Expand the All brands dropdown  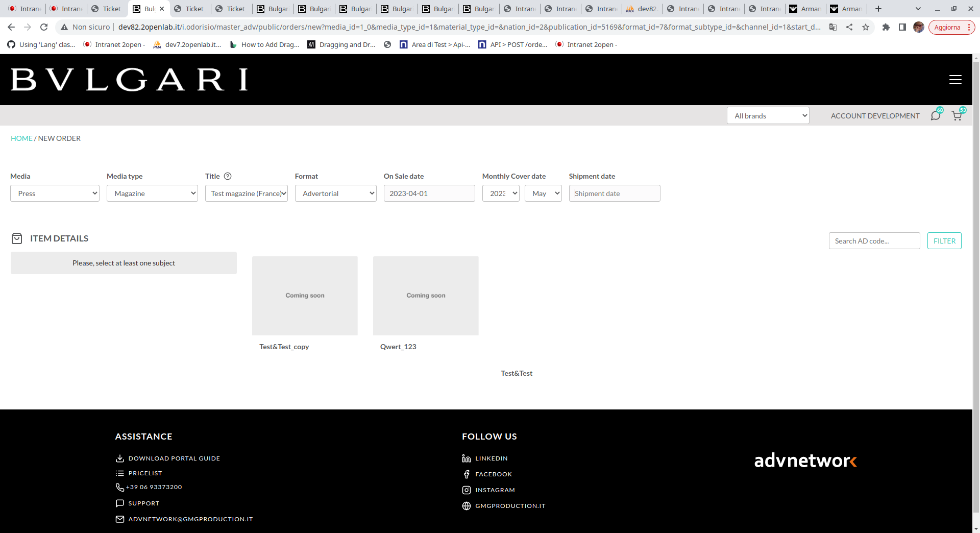click(768, 116)
